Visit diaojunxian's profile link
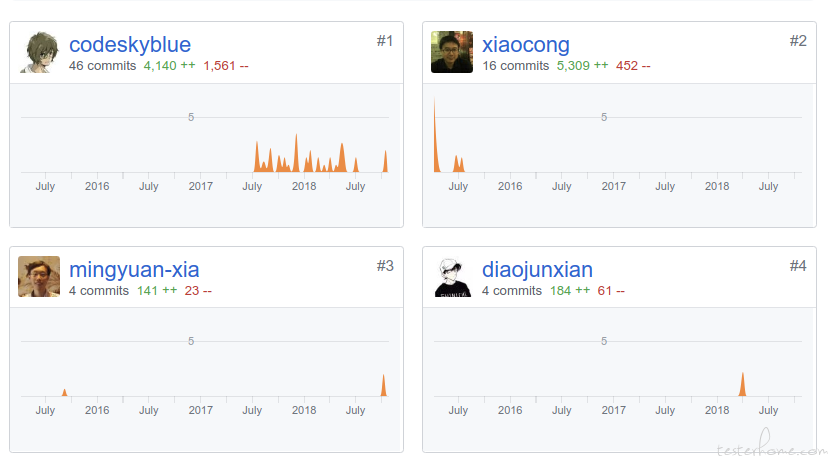 click(537, 270)
